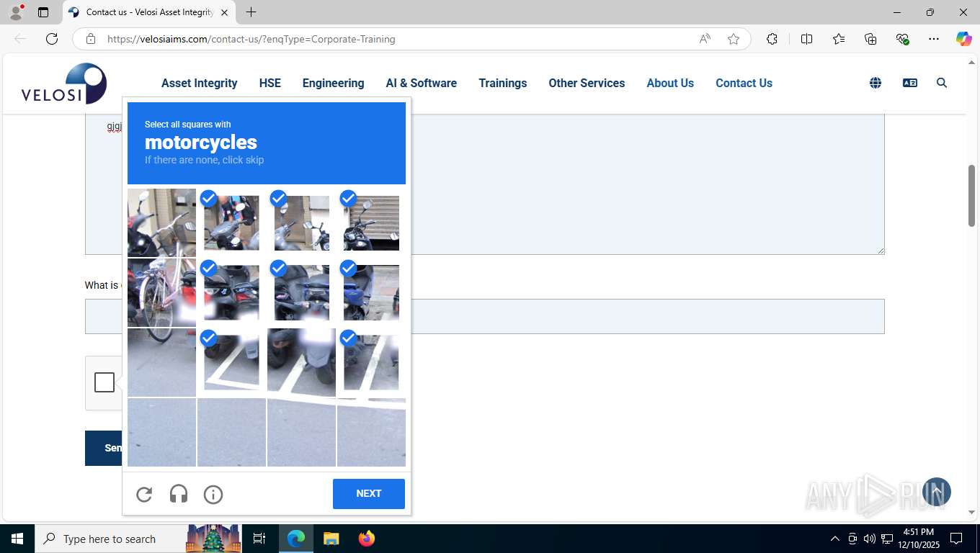Select second row first tile with pink bicycle

click(161, 293)
